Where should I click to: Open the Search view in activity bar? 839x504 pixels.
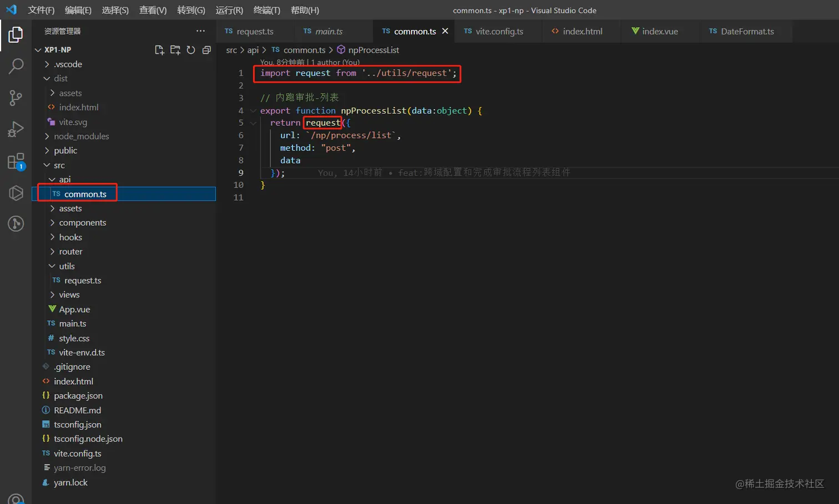(16, 66)
